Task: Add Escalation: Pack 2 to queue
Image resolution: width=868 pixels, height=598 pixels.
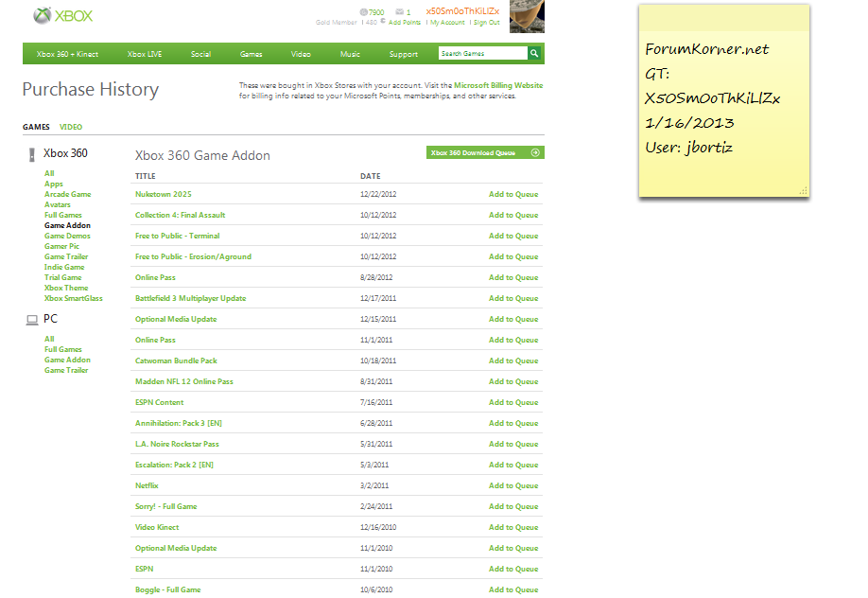Action: [513, 465]
